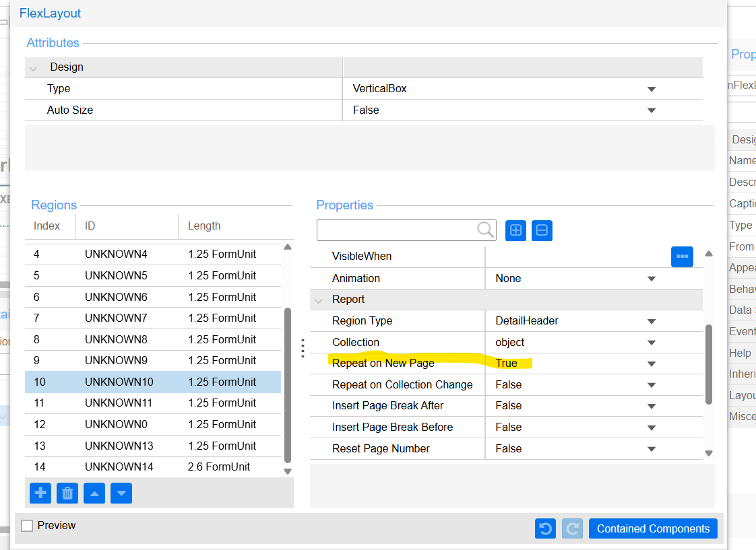Click the delete region trash icon
This screenshot has height=550, width=756.
(x=67, y=493)
